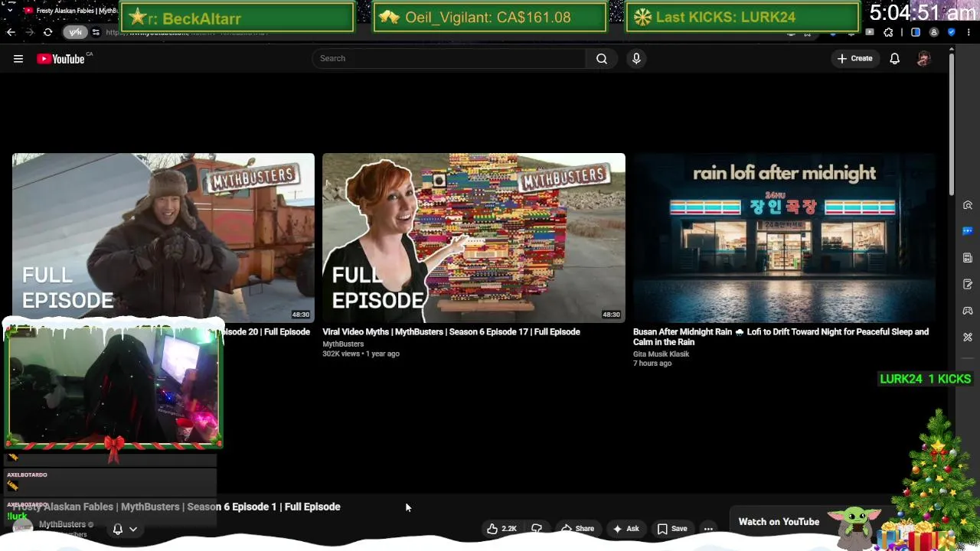Focus the YouTube search field
Screen dimensions: 980x551
[x=449, y=58]
